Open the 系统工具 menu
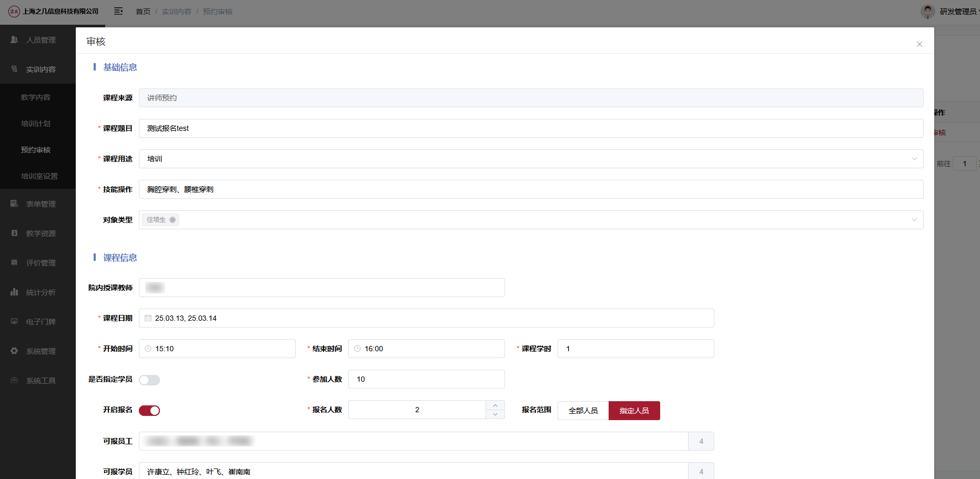The height and width of the screenshot is (479, 980). 38,380
